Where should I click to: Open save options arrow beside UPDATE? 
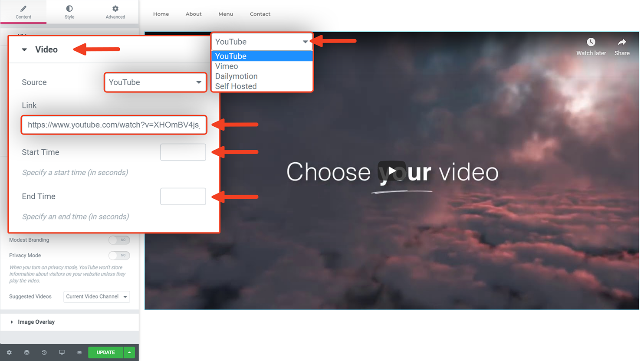point(129,352)
